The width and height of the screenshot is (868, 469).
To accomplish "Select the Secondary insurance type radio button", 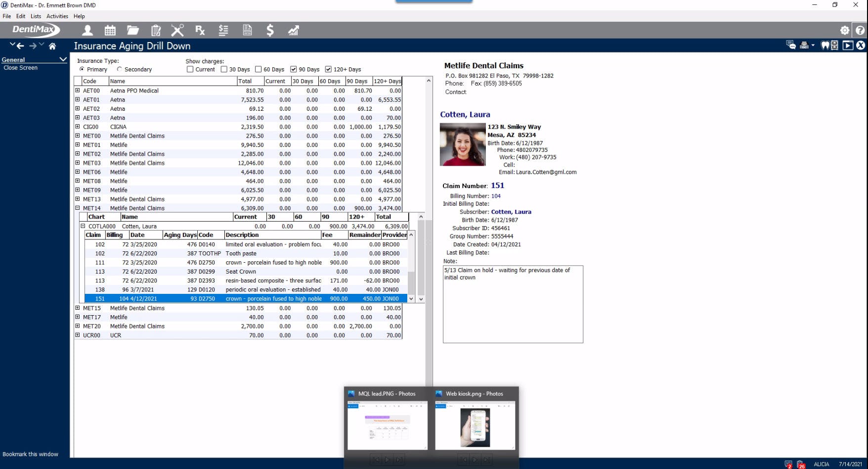I will [120, 69].
